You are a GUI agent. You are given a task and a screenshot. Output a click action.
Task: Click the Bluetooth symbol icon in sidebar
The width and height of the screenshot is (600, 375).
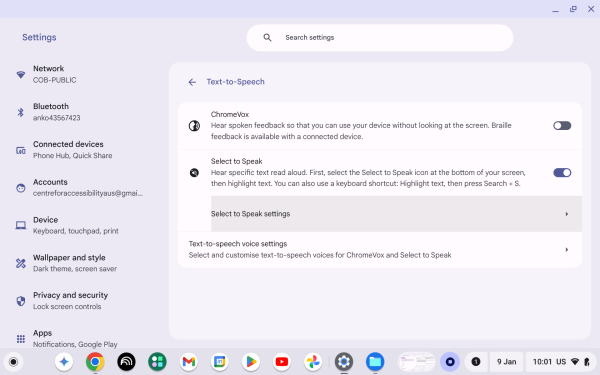pyautogui.click(x=21, y=112)
